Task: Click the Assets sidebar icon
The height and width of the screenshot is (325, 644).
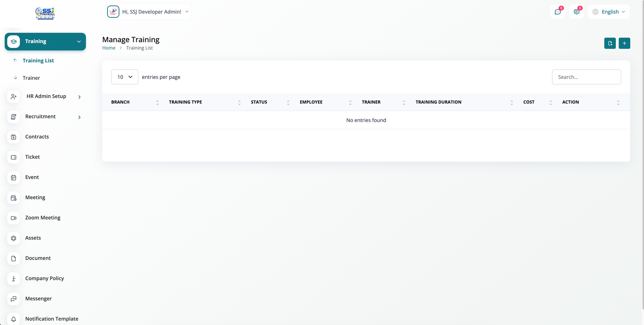Action: coord(14,238)
